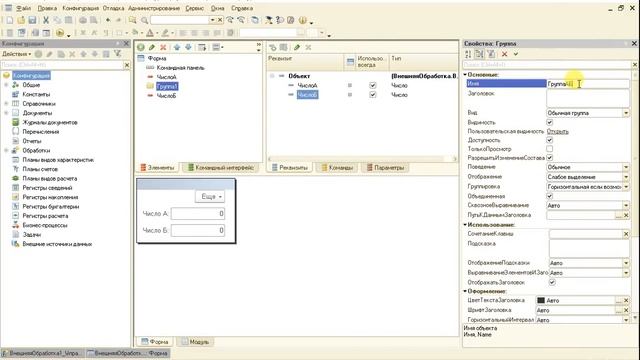This screenshot has height=360, width=640.
Task: Click red cancel X icon in properties toolbar
Action: click(x=504, y=54)
